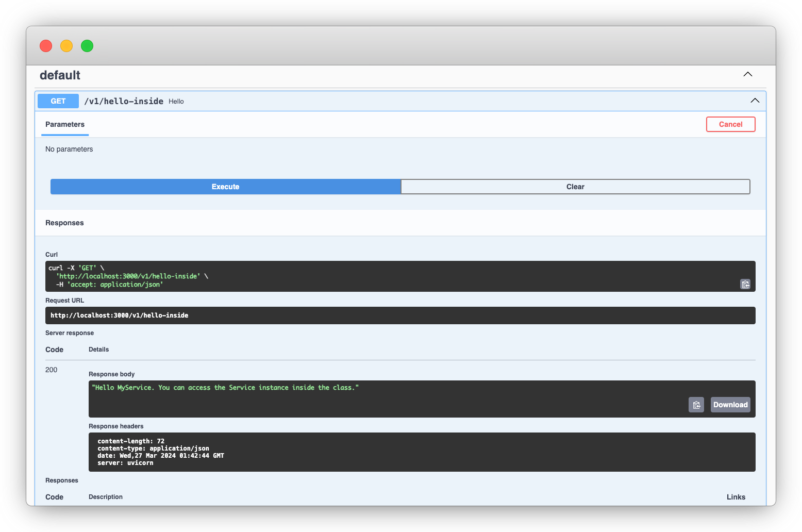Click the content-length: 72 header line
The height and width of the screenshot is (532, 802).
131,441
